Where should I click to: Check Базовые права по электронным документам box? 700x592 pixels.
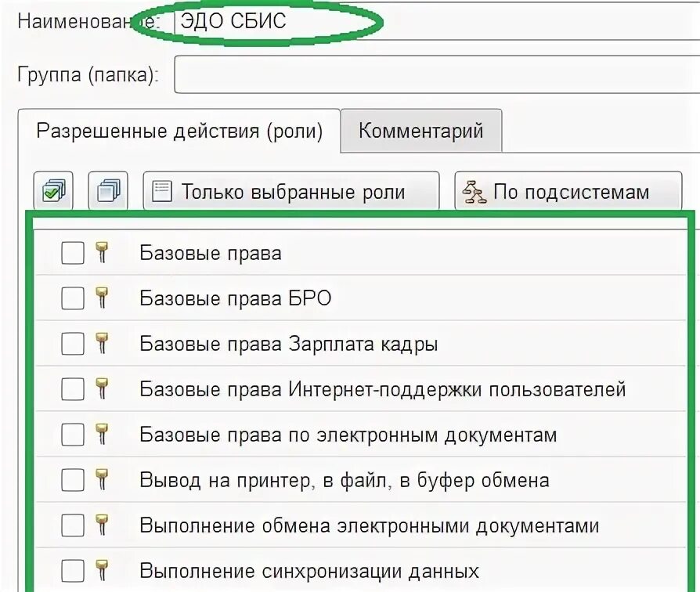click(x=73, y=435)
